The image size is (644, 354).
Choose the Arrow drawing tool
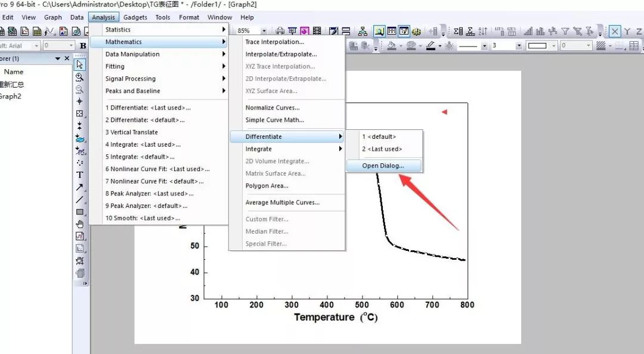coord(80,187)
